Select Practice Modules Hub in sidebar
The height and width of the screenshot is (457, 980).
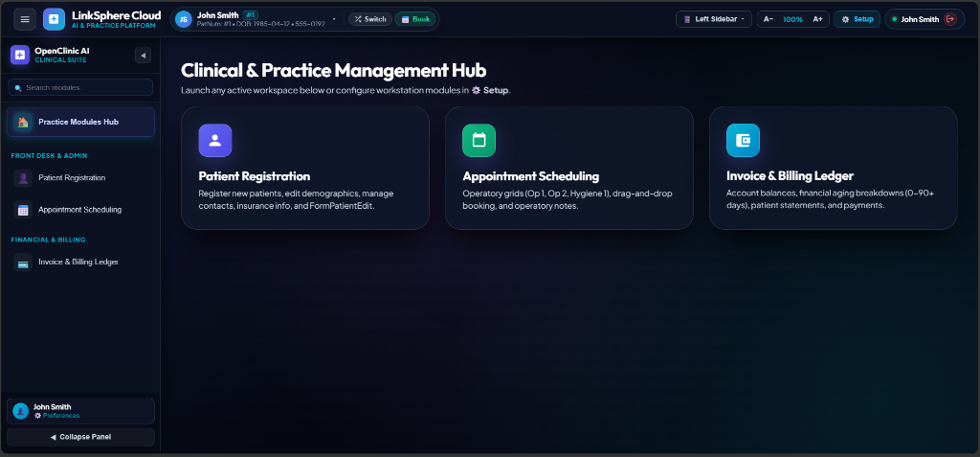pos(80,122)
